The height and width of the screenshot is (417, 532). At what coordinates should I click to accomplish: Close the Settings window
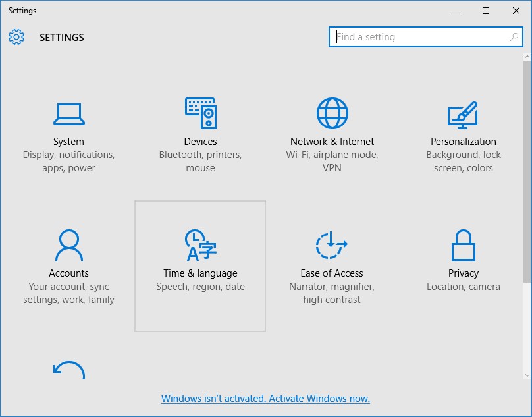tap(516, 11)
